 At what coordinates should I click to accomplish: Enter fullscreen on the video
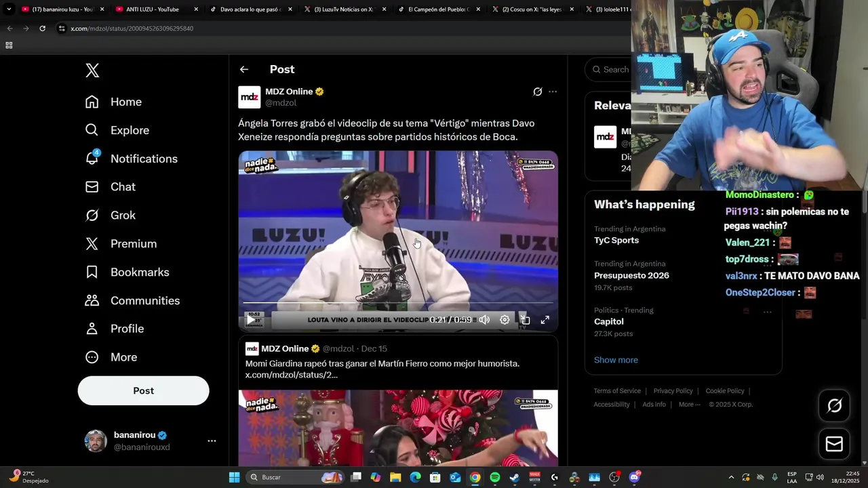tap(545, 320)
